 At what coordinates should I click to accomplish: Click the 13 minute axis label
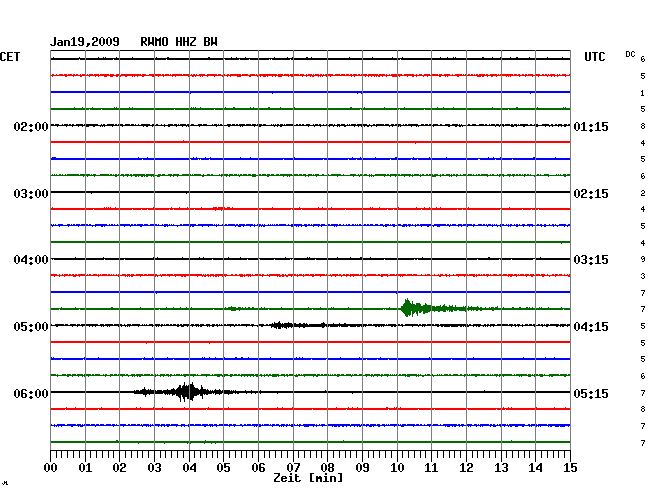click(x=501, y=468)
